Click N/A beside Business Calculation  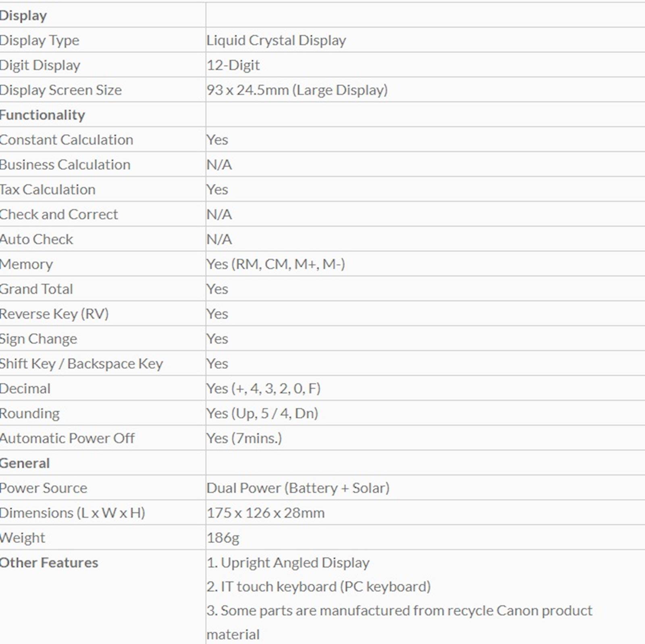tap(219, 165)
